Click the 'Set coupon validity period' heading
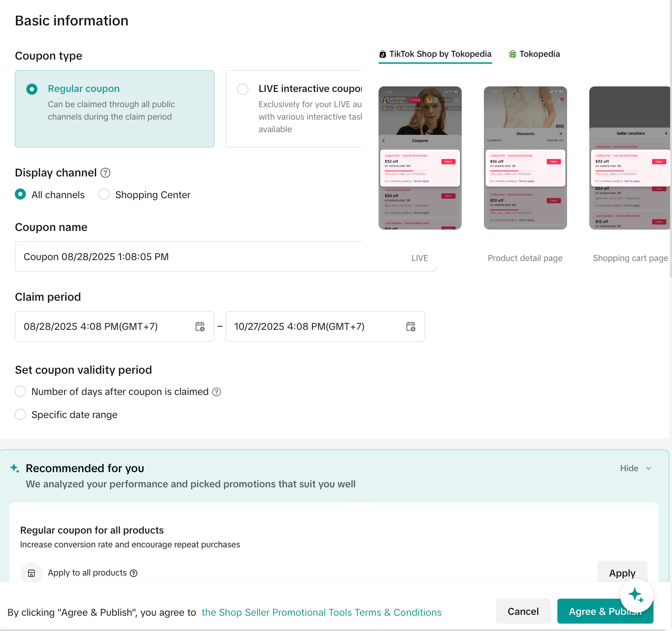672x631 pixels. point(84,370)
